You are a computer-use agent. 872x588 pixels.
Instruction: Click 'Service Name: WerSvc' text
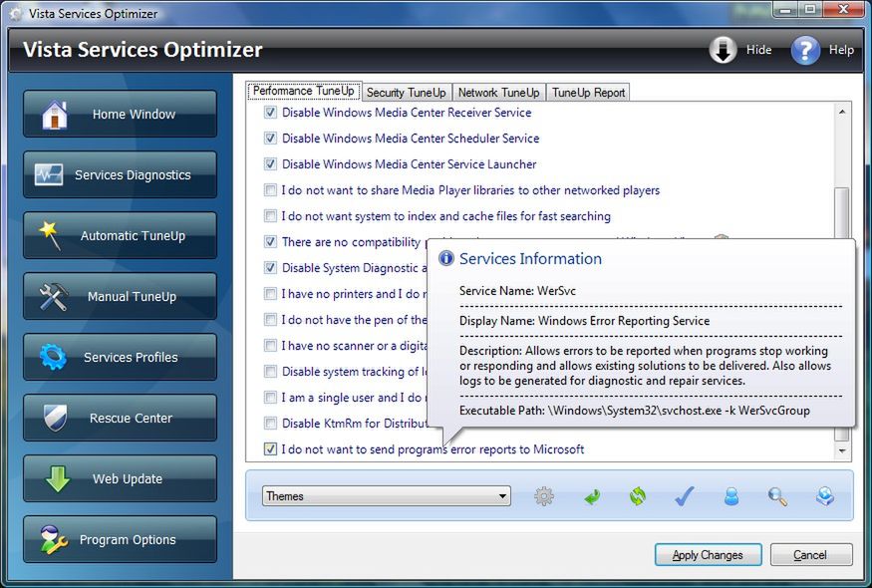pos(517,290)
